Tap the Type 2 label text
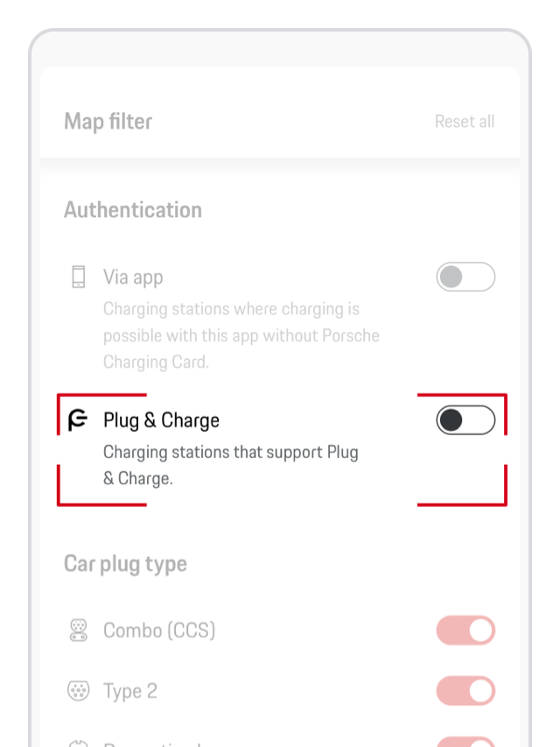The image size is (560, 747). point(129,691)
